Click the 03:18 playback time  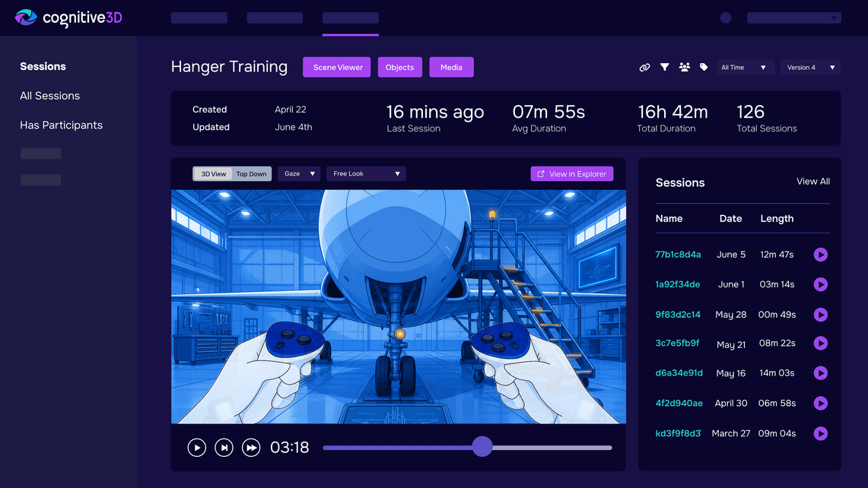(x=290, y=447)
